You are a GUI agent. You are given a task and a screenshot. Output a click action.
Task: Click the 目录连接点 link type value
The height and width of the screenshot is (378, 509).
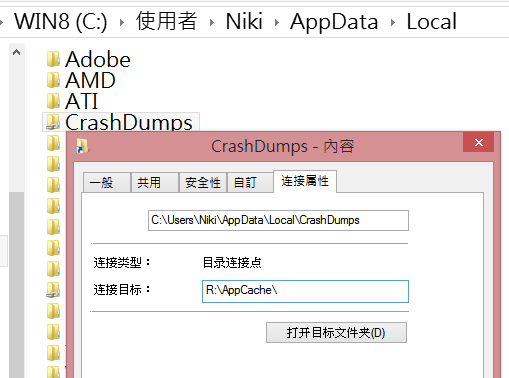pyautogui.click(x=232, y=263)
